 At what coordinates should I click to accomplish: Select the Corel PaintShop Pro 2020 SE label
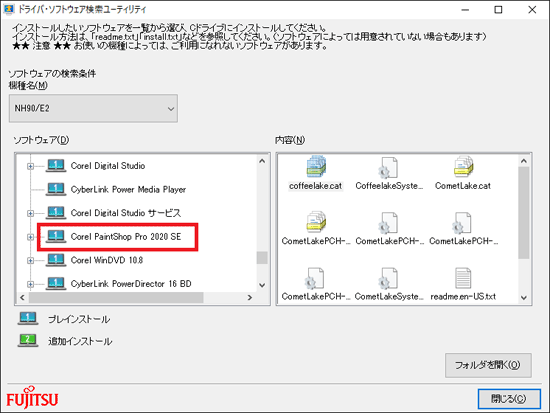pos(126,237)
